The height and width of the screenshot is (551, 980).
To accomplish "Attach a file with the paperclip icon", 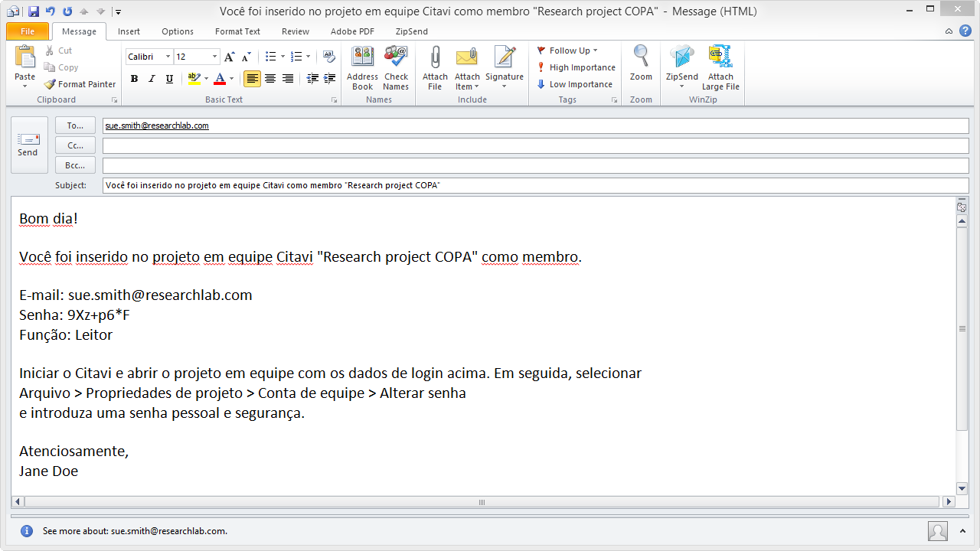I will [x=435, y=68].
